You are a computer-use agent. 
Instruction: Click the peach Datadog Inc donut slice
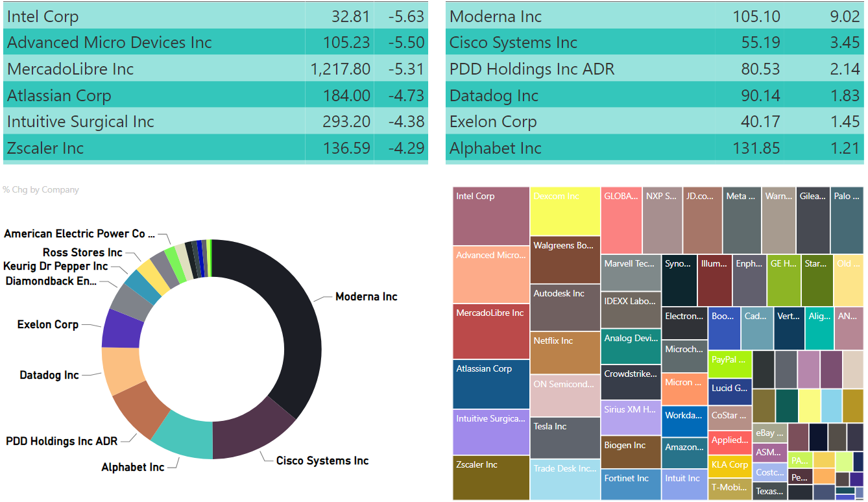(120, 370)
